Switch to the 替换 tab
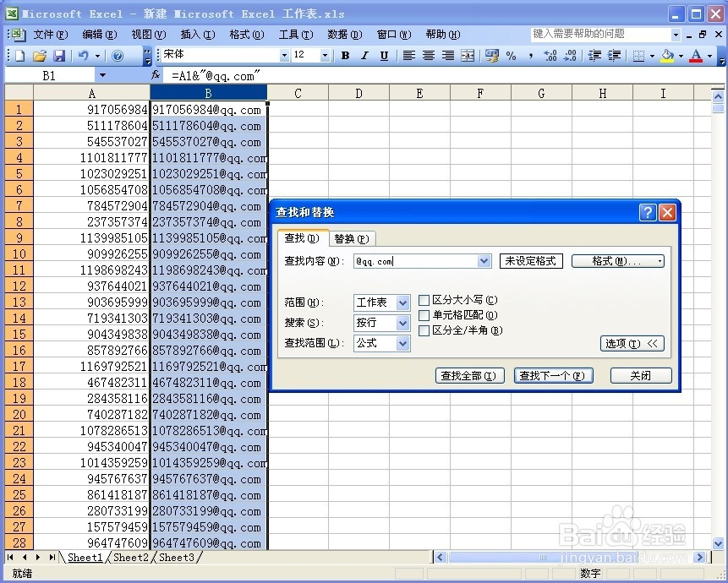The image size is (728, 583). pos(352,238)
